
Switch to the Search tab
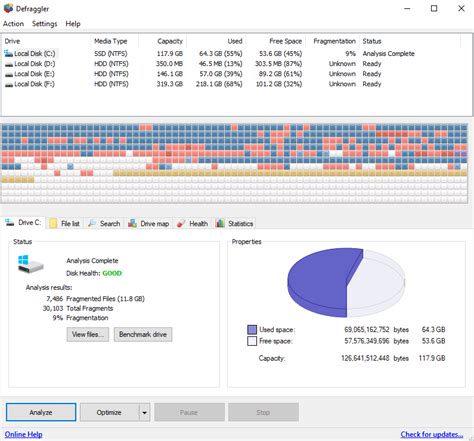pyautogui.click(x=105, y=223)
